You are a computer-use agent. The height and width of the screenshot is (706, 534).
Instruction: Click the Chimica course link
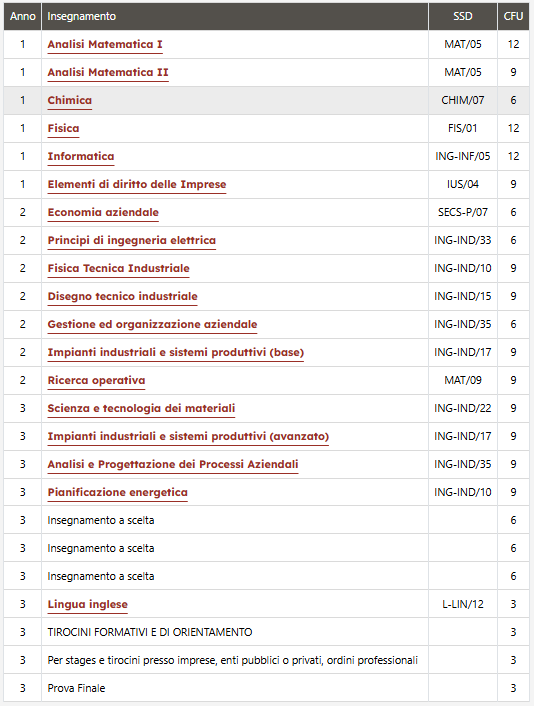70,100
